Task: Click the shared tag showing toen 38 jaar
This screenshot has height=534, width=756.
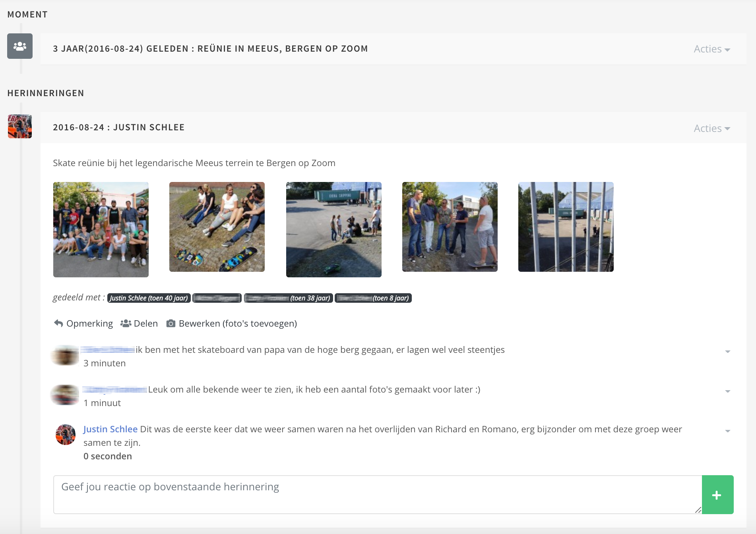Action: (288, 298)
